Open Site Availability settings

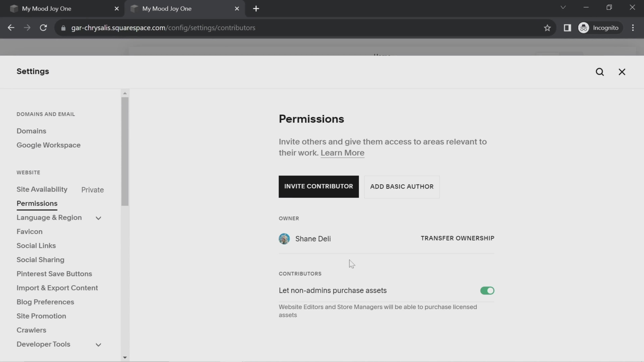click(42, 189)
